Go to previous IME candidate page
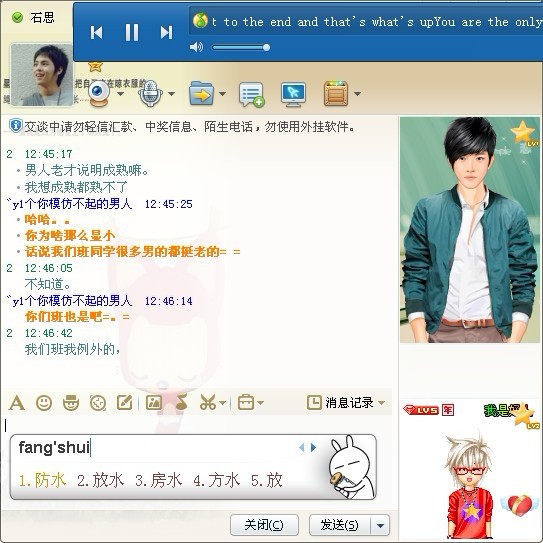The height and width of the screenshot is (543, 543). pyautogui.click(x=301, y=448)
